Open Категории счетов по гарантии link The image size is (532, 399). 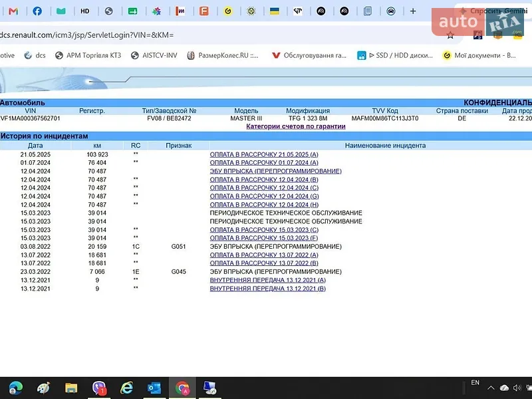tap(296, 126)
